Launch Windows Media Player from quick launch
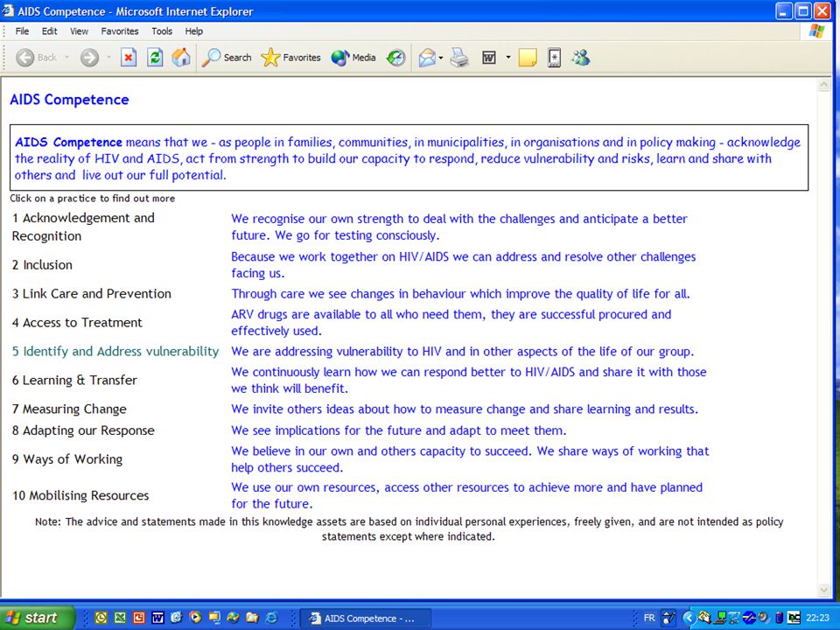This screenshot has height=630, width=840. [x=195, y=618]
